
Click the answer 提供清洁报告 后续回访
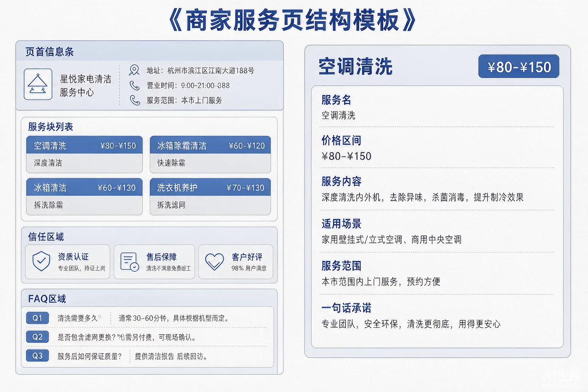pos(171,356)
